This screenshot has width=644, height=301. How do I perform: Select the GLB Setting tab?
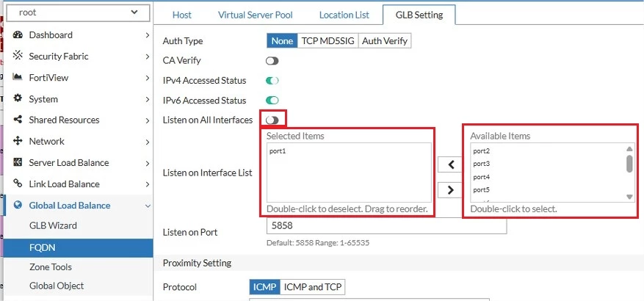click(x=419, y=15)
